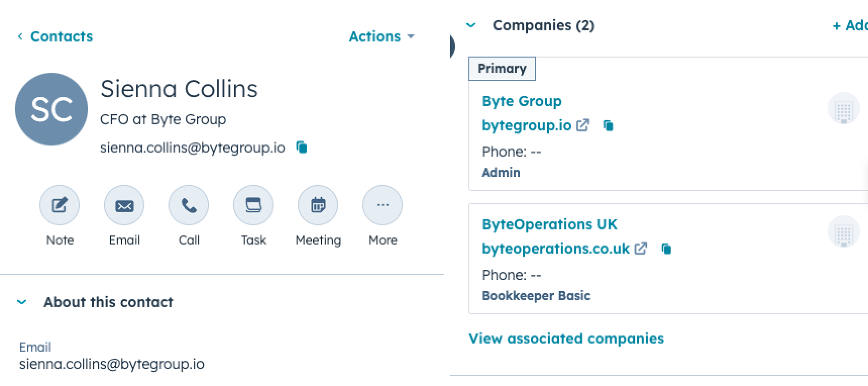Go back to Contacts list
This screenshot has height=386, width=868.
pyautogui.click(x=56, y=36)
